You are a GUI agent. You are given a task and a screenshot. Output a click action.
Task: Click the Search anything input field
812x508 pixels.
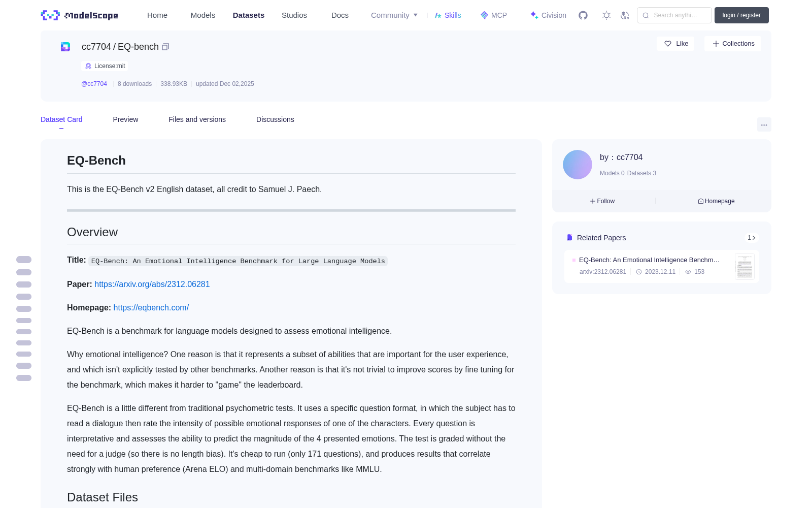[674, 15]
